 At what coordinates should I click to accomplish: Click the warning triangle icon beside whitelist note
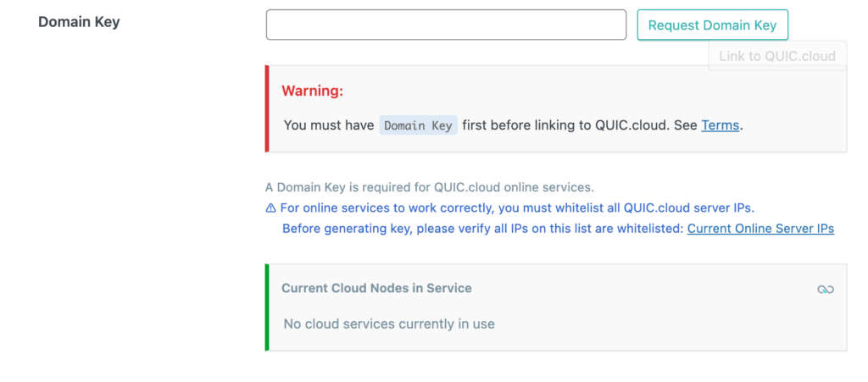click(270, 208)
